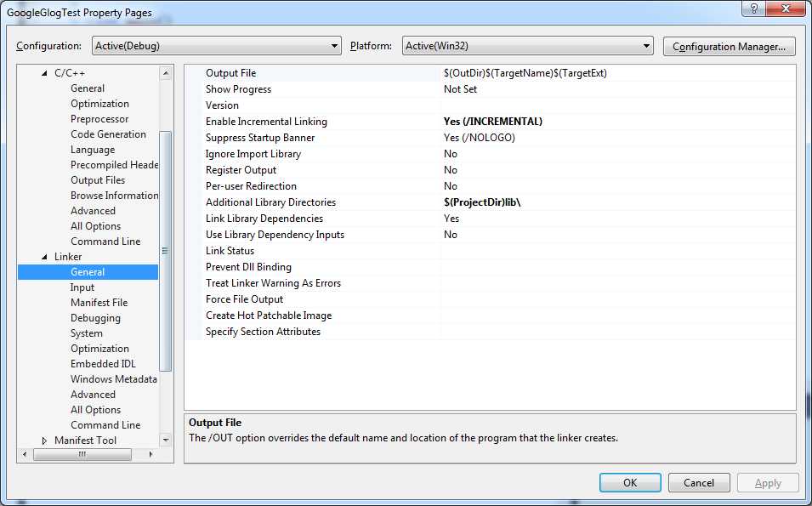The height and width of the screenshot is (506, 812).
Task: Open the Platform dropdown
Action: pos(527,46)
